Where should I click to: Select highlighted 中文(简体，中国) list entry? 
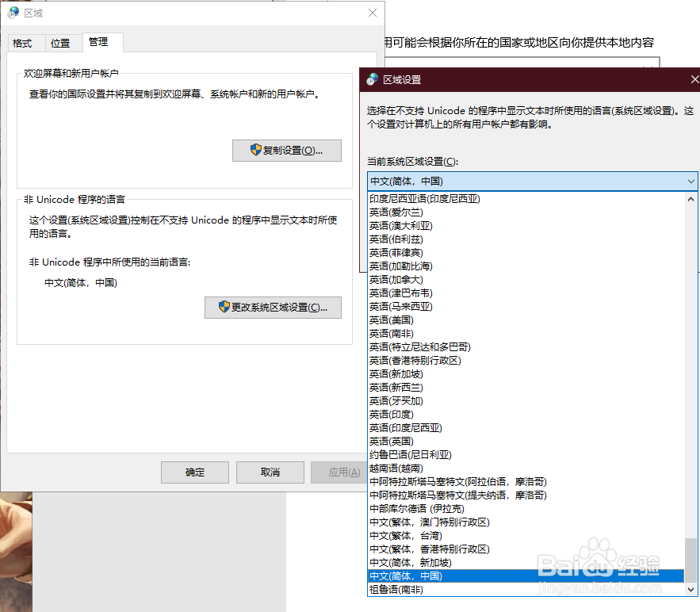[x=526, y=576]
